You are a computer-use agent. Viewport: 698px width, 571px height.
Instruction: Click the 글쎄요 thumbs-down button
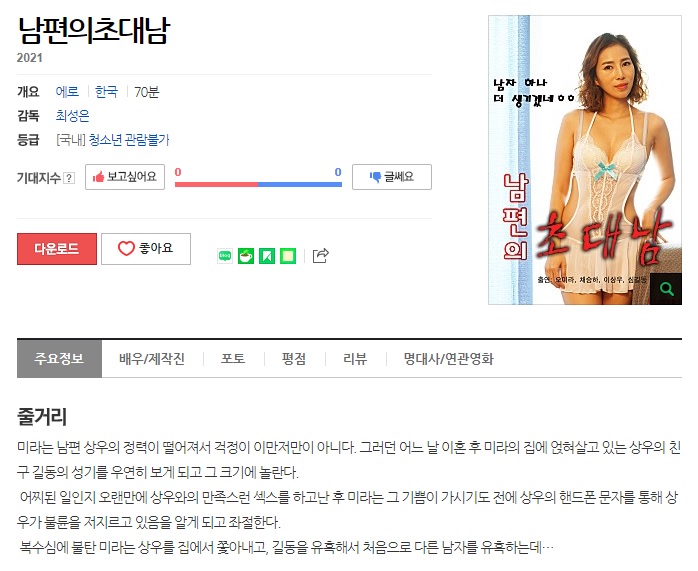click(392, 177)
